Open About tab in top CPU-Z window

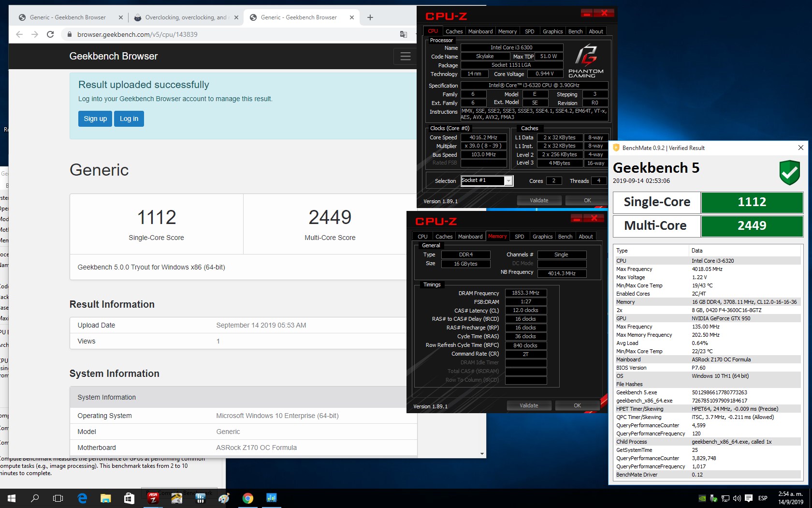(x=596, y=31)
